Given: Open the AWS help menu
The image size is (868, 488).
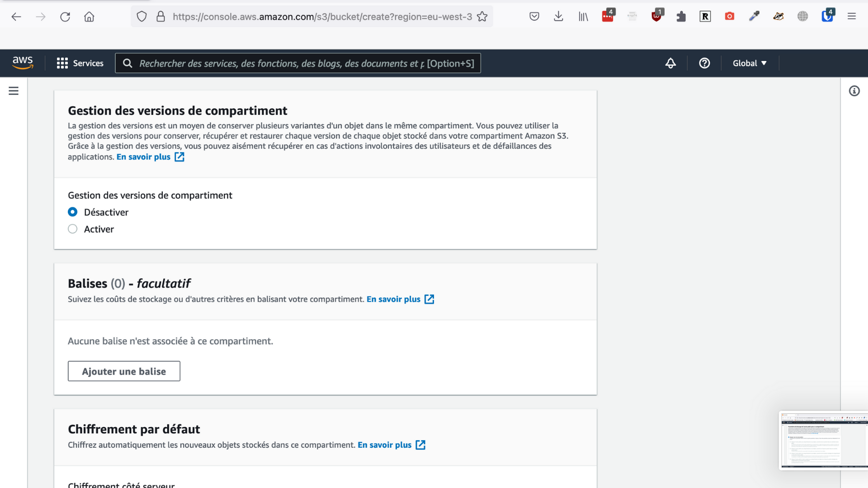Looking at the screenshot, I should 704,63.
